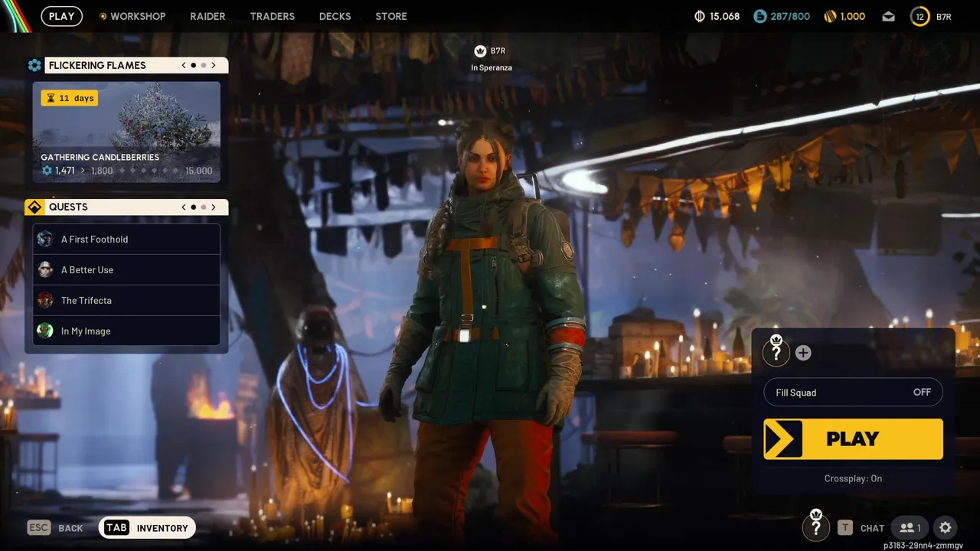The height and width of the screenshot is (551, 980).
Task: Click the A First Foothold trader portrait
Action: tap(45, 239)
